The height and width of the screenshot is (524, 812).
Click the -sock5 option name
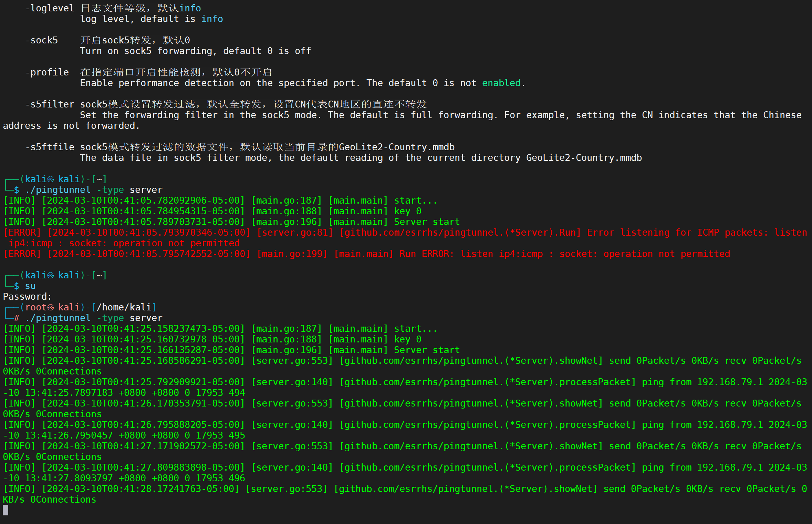pyautogui.click(x=41, y=40)
